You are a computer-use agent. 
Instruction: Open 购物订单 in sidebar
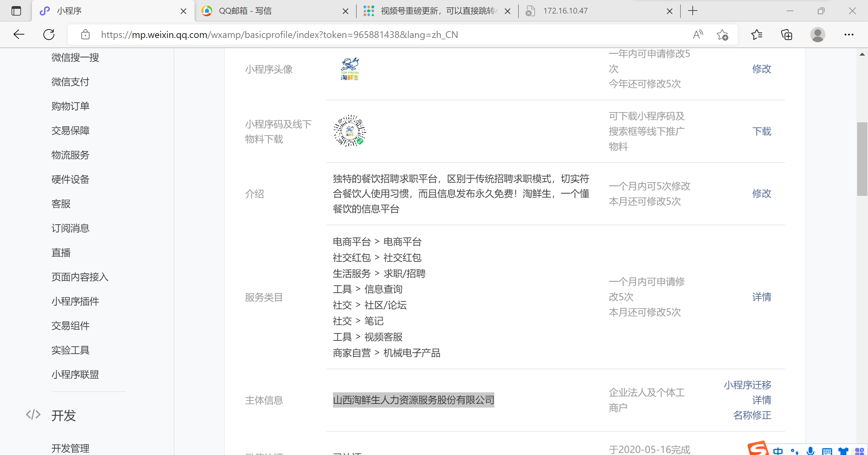(x=71, y=106)
